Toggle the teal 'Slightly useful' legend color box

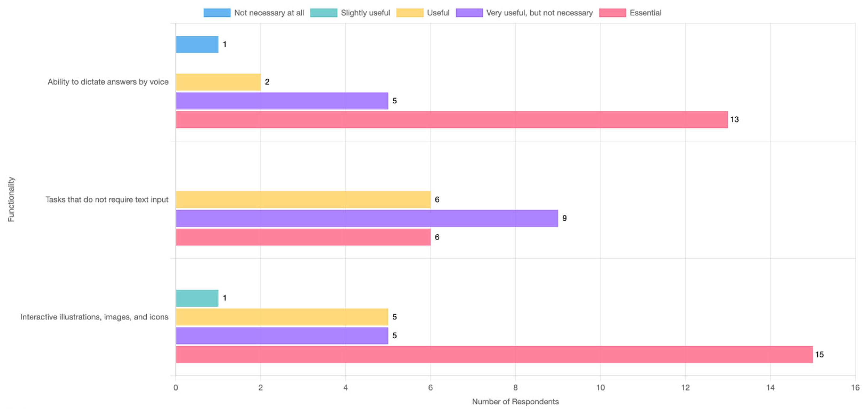(x=324, y=13)
